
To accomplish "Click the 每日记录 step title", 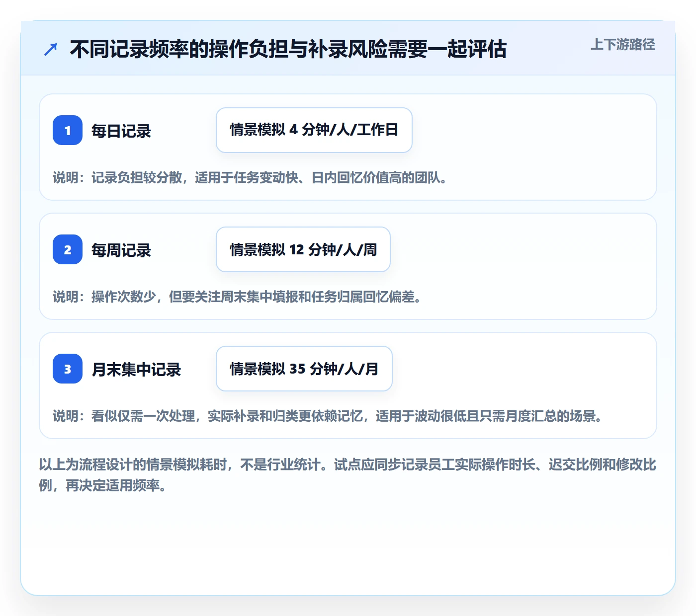I will (x=121, y=131).
